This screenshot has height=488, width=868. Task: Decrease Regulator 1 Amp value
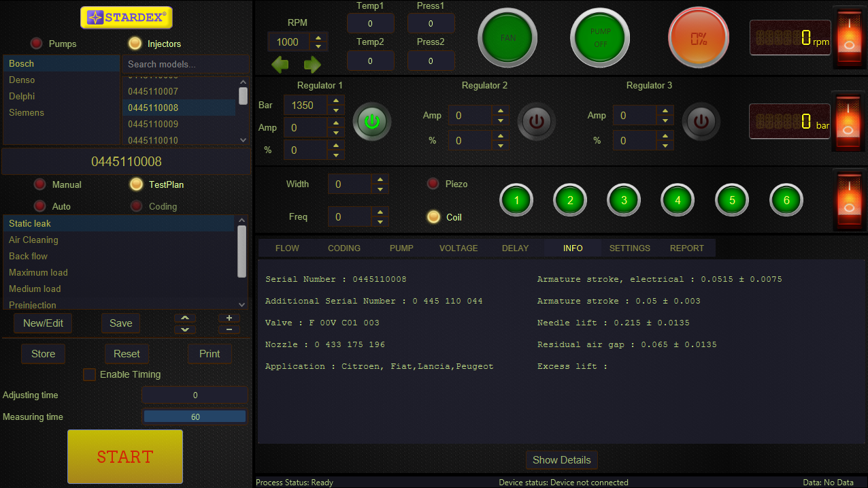335,132
